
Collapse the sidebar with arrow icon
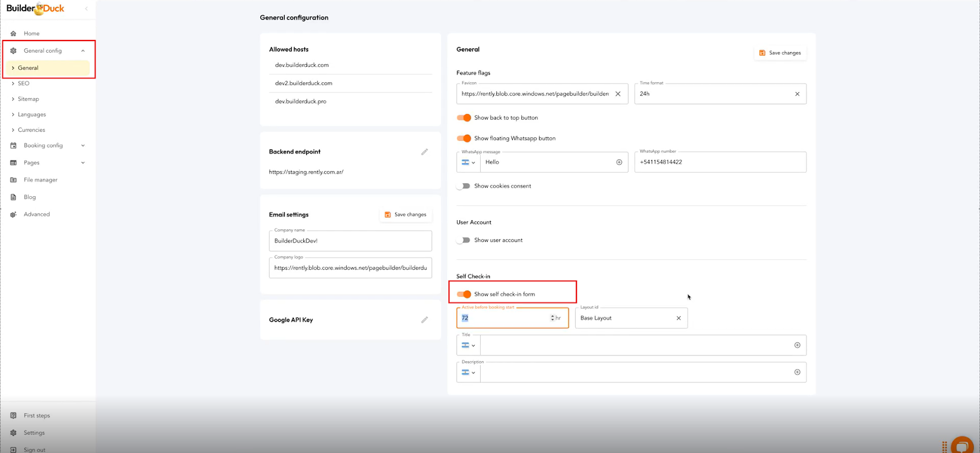86,9
